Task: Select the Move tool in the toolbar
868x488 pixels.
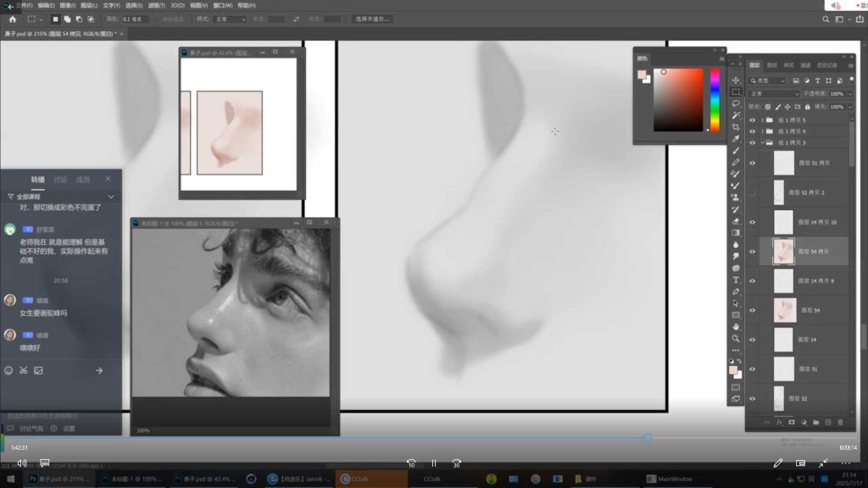Action: 736,80
